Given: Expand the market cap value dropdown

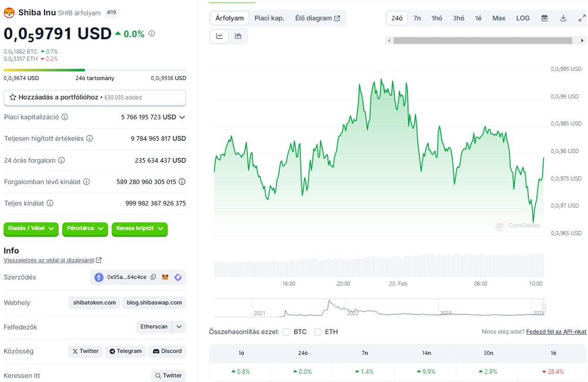Looking at the screenshot, I should pos(182,117).
